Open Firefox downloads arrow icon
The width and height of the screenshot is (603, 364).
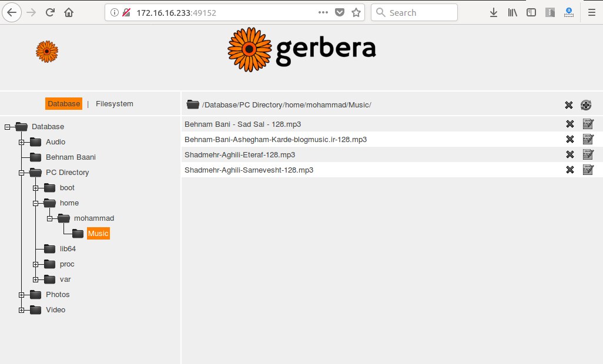pyautogui.click(x=494, y=12)
